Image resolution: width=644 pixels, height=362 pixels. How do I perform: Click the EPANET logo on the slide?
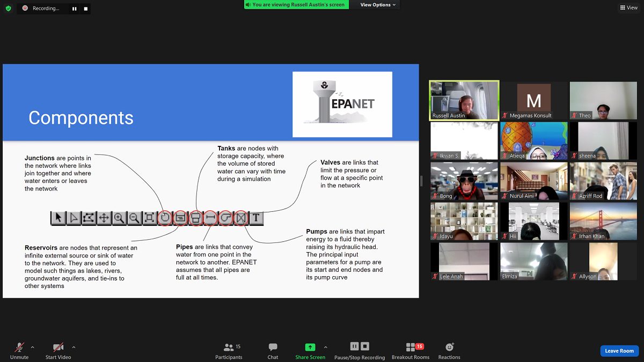pyautogui.click(x=342, y=104)
